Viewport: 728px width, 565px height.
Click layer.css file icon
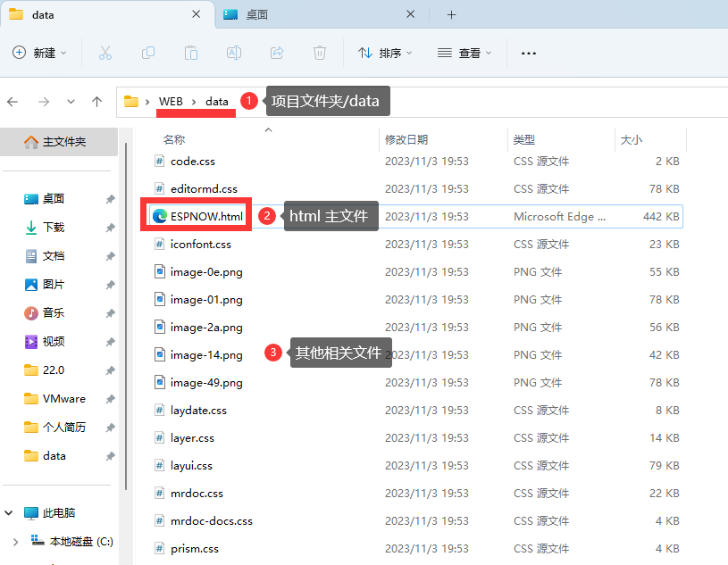[x=160, y=437]
